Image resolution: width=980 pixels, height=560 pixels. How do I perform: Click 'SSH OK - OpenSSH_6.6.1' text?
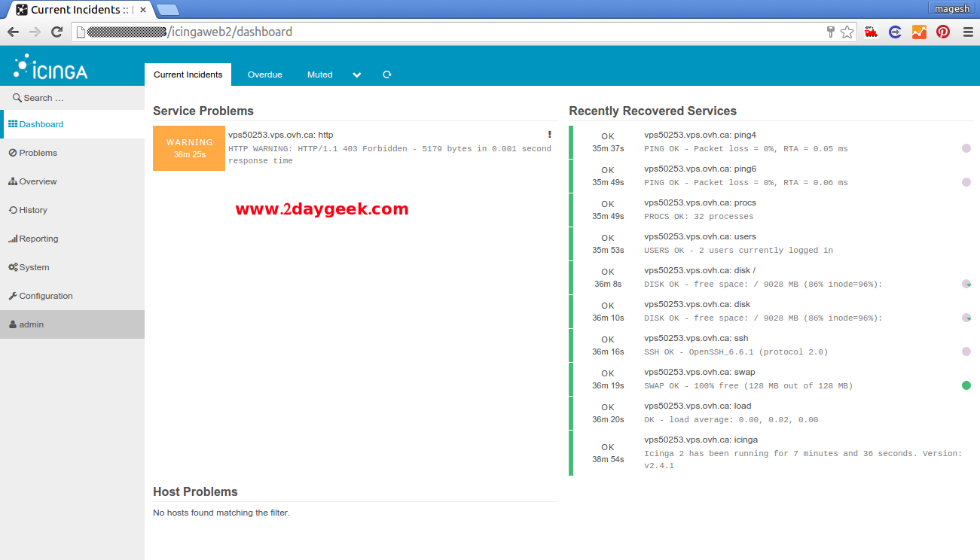pos(736,352)
